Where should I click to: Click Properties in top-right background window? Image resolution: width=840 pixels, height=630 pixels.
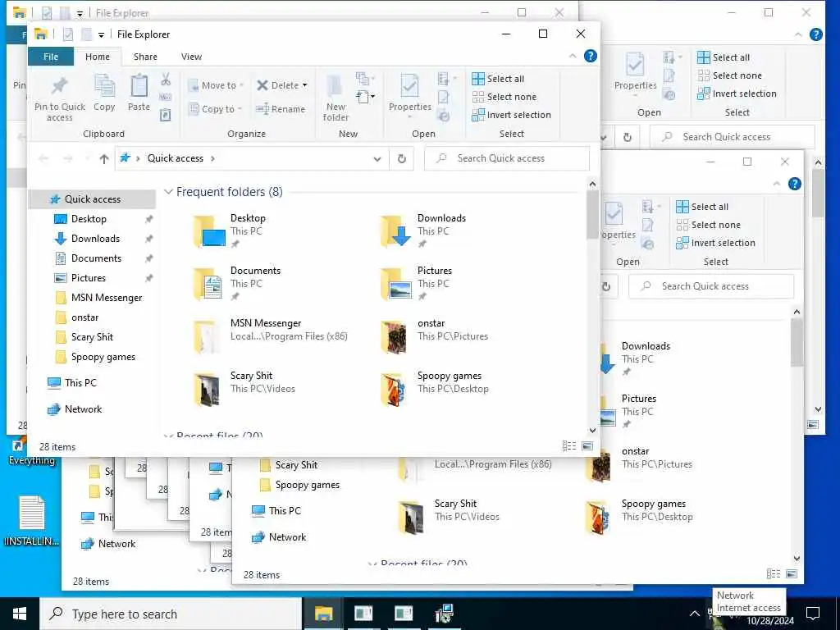[636, 72]
